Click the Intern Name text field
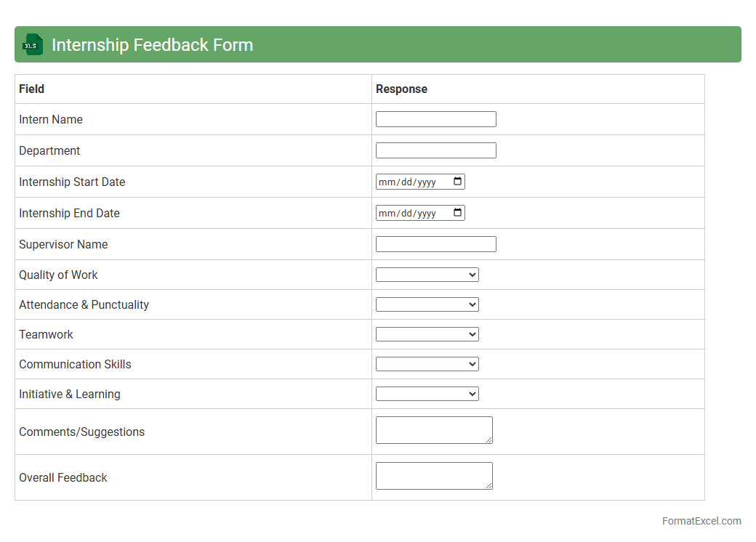The width and height of the screenshot is (756, 542). pos(435,119)
